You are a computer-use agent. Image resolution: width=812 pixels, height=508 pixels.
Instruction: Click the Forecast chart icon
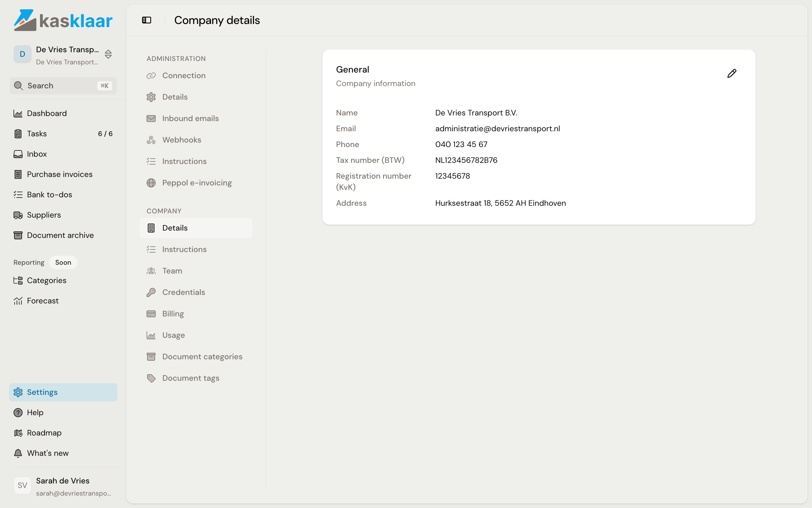18,301
